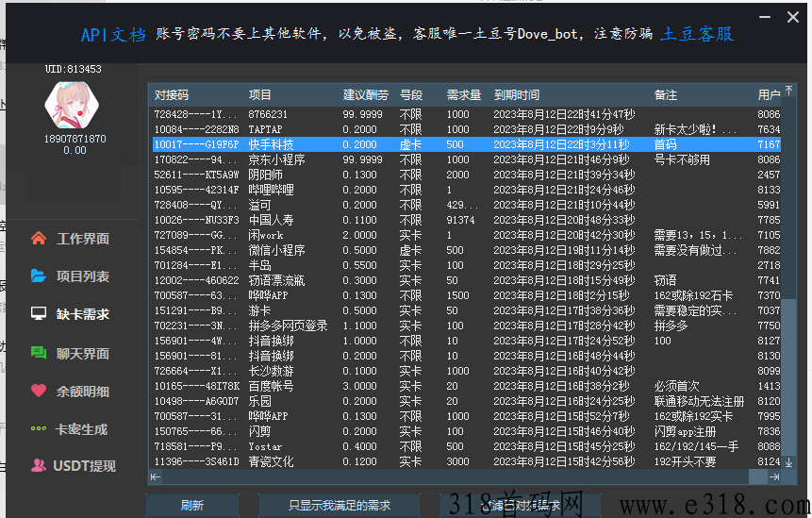The width and height of the screenshot is (812, 518).
Task: Open the 工作界面 home icon
Action: pyautogui.click(x=39, y=239)
